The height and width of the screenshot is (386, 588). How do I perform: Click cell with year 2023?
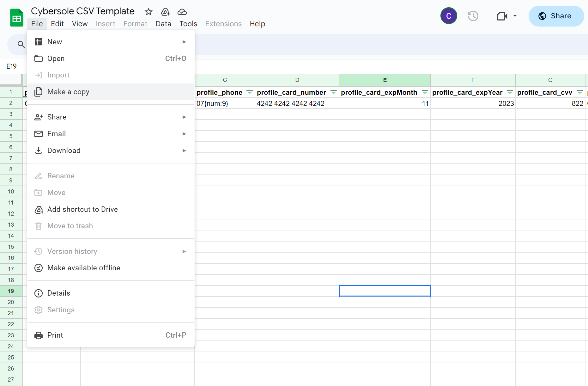473,103
